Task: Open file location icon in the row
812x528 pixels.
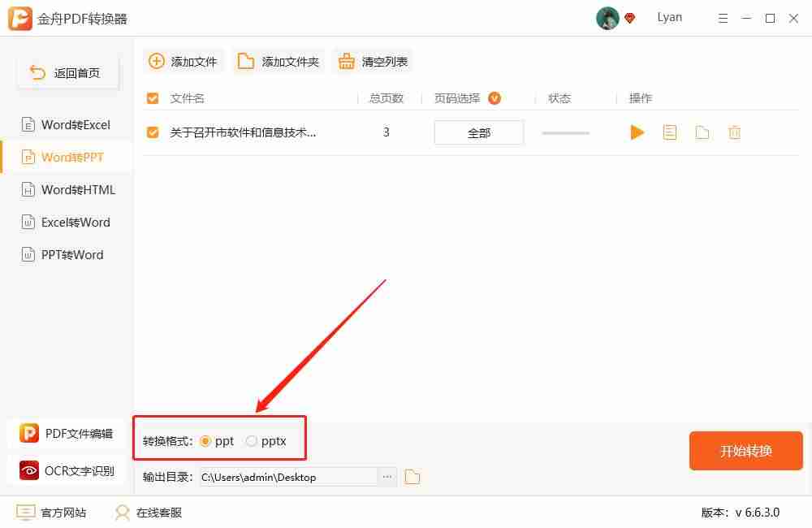Action: point(702,133)
